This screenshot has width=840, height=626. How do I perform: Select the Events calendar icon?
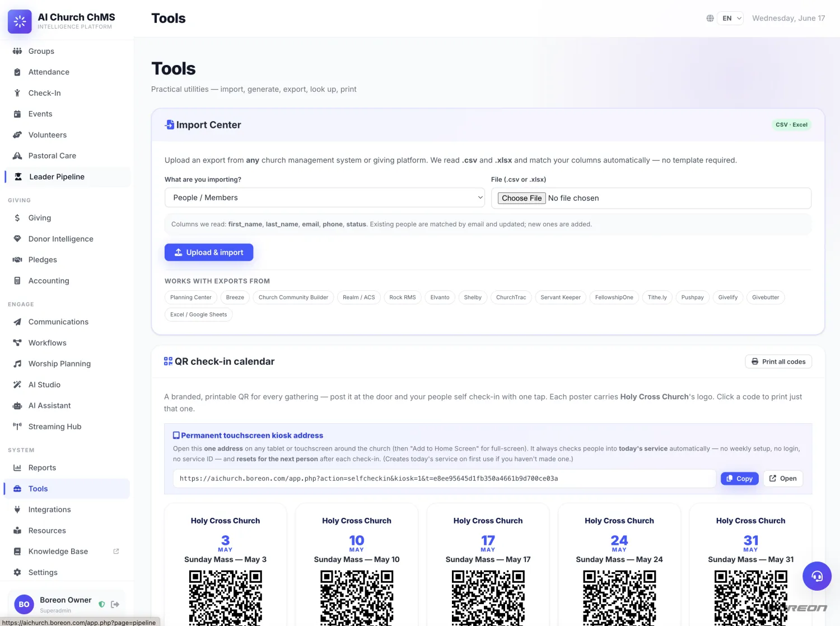point(17,114)
